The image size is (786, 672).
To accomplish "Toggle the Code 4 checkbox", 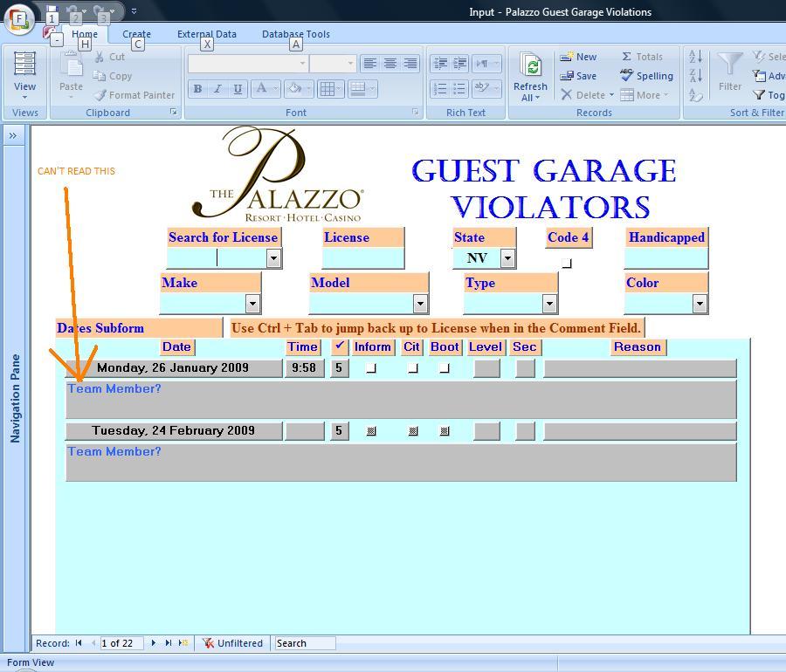I will click(x=567, y=263).
